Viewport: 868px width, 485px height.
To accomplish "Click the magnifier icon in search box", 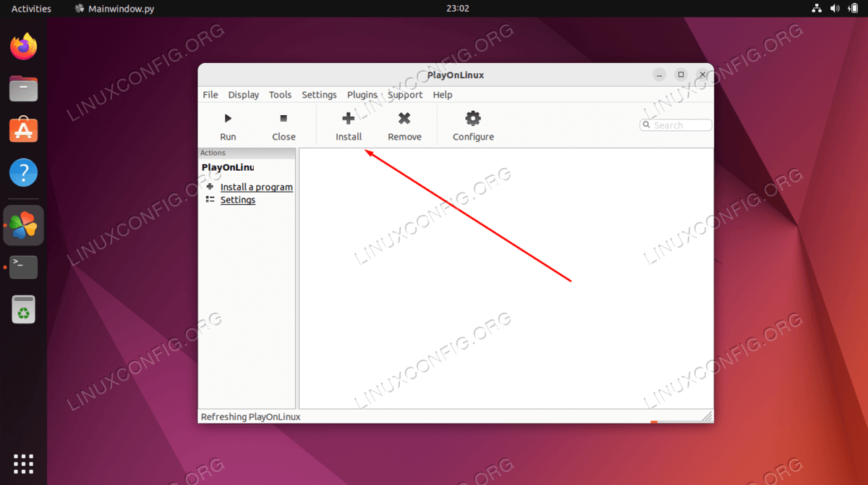I will pos(647,125).
